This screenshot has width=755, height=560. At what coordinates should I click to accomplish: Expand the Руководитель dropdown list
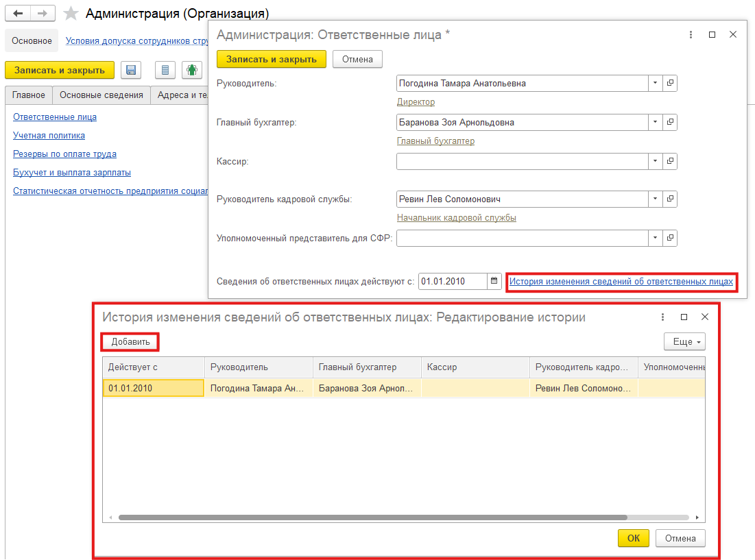tap(656, 83)
